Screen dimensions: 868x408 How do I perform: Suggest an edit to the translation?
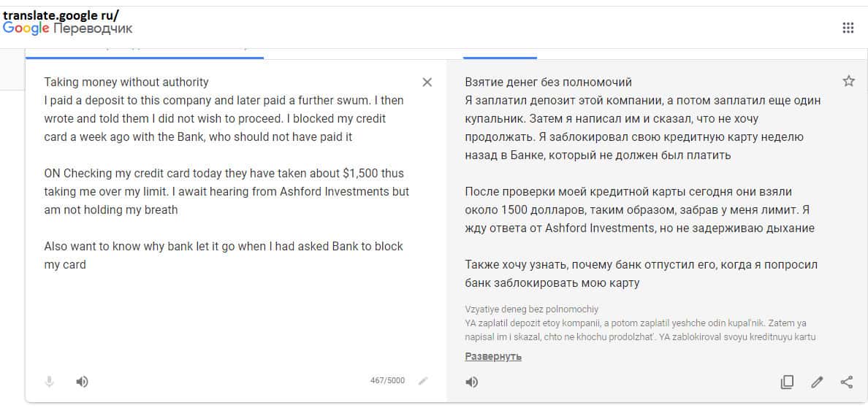817,381
